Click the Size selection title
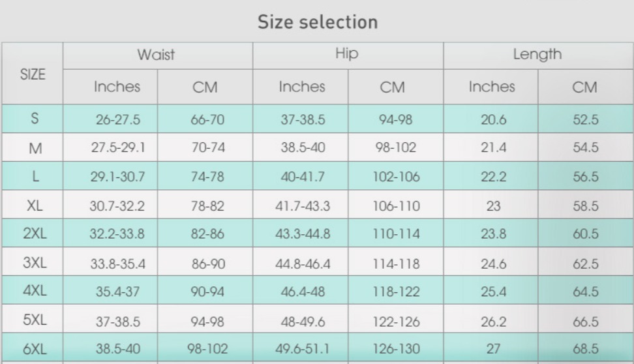This screenshot has width=634, height=364. (318, 22)
